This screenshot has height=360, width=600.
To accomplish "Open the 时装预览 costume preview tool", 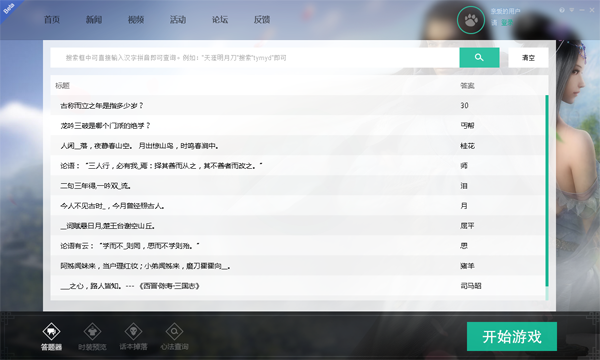I will pos(92,337).
